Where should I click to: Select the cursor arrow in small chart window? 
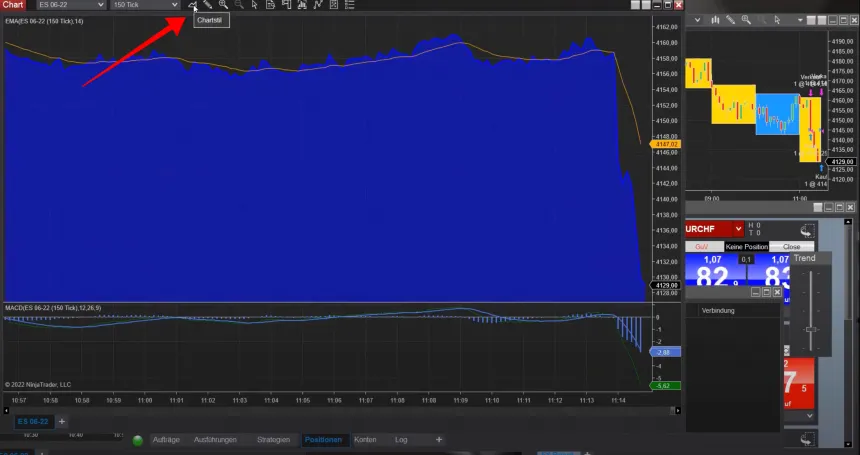click(777, 20)
